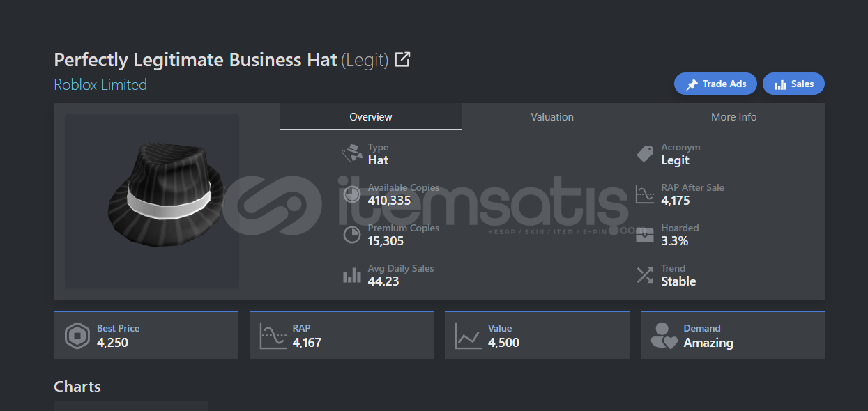The image size is (868, 411).
Task: Click the Robux icon in Best Price card
Action: (x=77, y=336)
